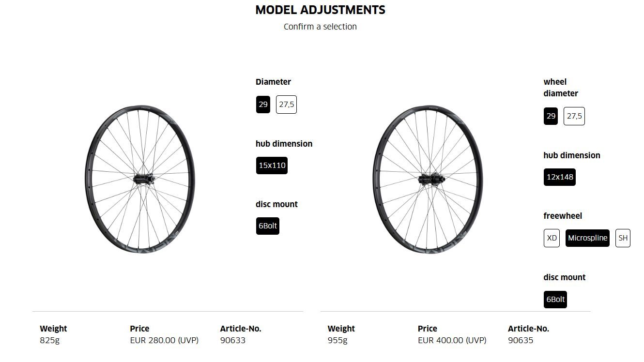Select the 12x148 hub dimension
Image resolution: width=644 pixels, height=362 pixels.
(x=560, y=177)
